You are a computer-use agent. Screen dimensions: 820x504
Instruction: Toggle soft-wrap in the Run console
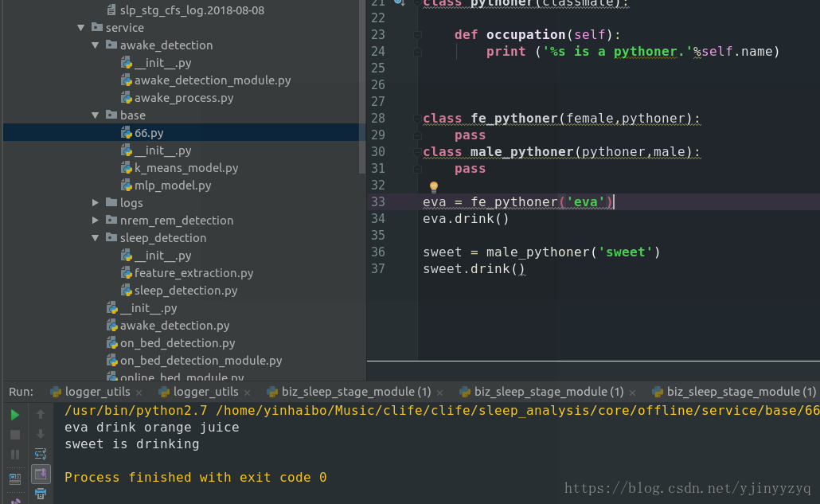click(41, 453)
